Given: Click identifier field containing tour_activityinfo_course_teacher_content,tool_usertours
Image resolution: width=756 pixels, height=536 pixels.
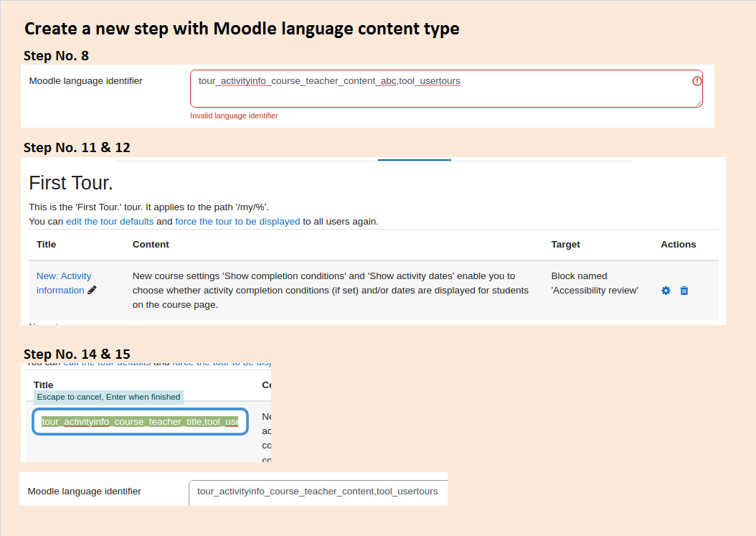Looking at the screenshot, I should (318, 492).
